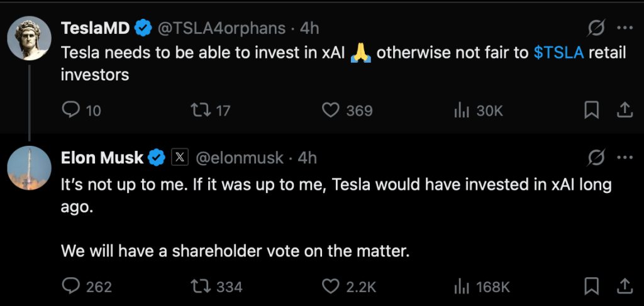Reply to Elon Musk's tweet
The image size is (644, 306).
tap(70, 287)
